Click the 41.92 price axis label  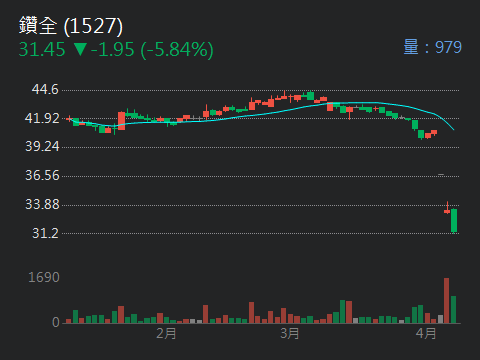(42, 118)
